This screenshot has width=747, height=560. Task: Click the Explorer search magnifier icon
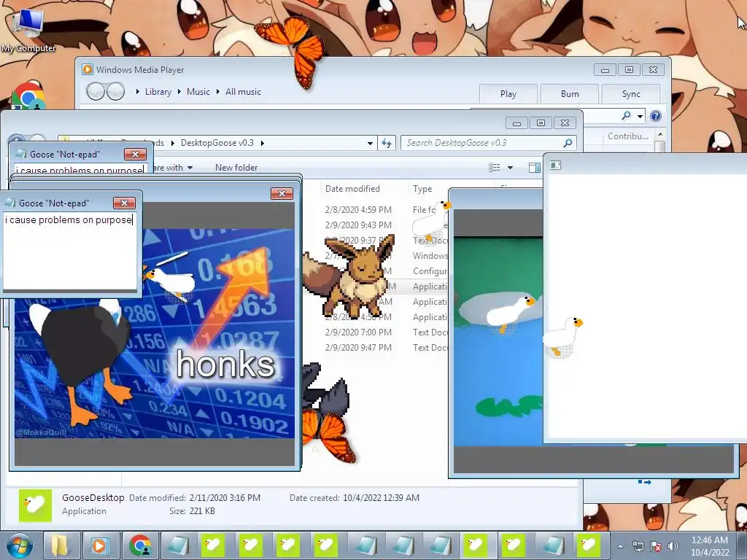568,143
